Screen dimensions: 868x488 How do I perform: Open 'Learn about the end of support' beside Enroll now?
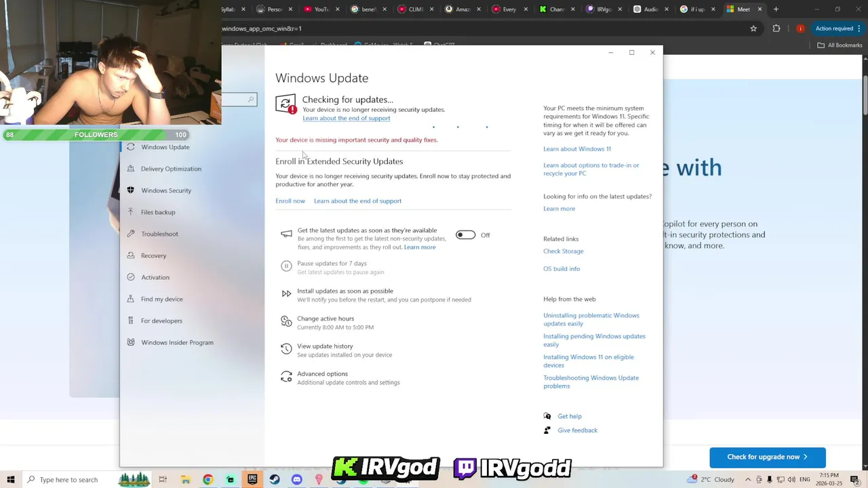[x=357, y=201]
